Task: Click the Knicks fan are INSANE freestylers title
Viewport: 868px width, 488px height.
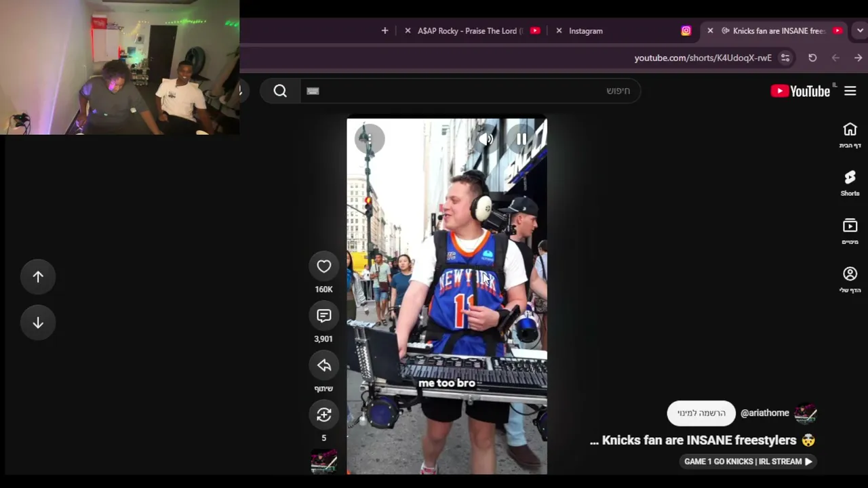Action: (703, 440)
